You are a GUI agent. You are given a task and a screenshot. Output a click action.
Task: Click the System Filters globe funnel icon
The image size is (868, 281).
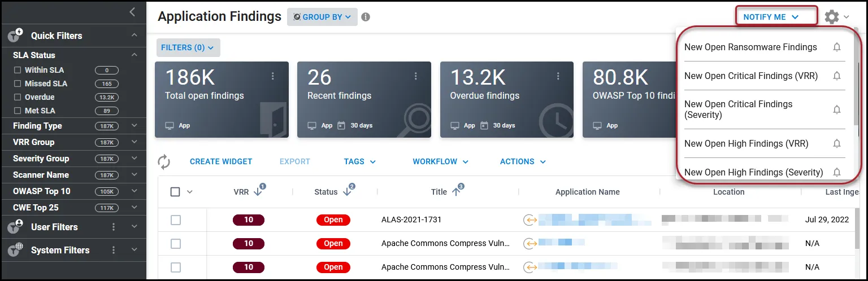pos(15,250)
